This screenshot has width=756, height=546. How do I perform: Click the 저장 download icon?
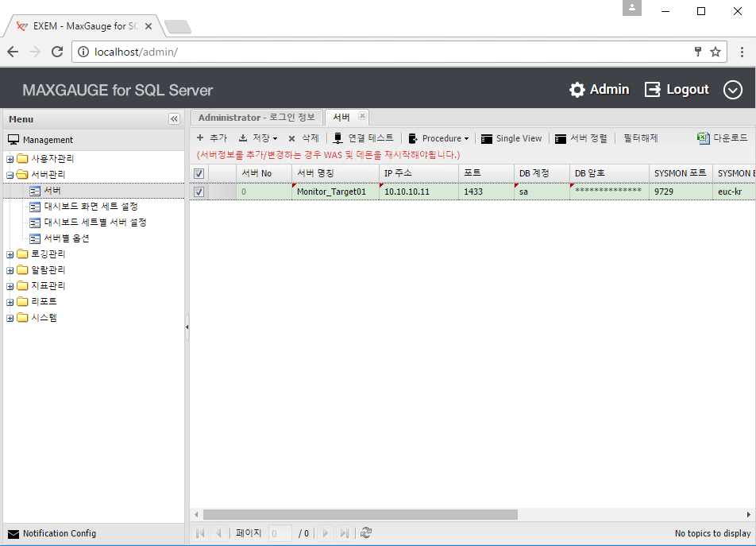point(243,138)
